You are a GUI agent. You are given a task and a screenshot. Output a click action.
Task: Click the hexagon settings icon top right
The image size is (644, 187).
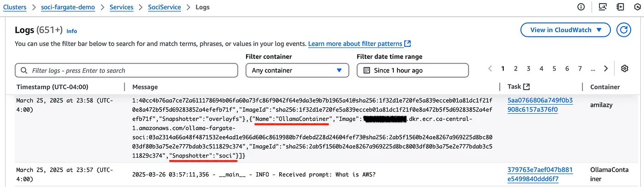pos(638,7)
